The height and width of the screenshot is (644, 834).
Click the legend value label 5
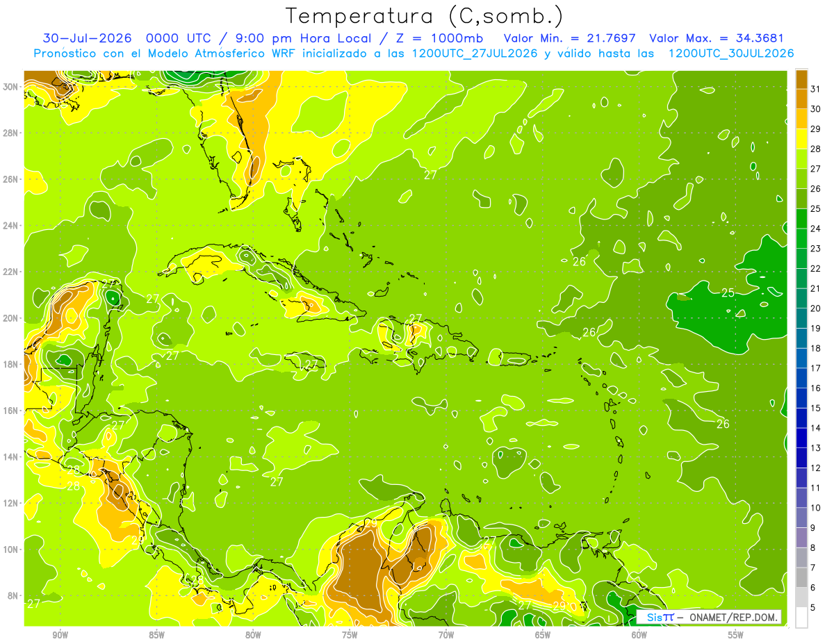(814, 608)
